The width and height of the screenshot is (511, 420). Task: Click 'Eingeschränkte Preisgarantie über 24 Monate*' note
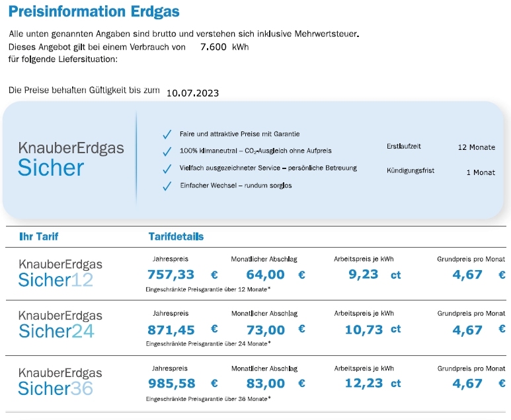208,344
